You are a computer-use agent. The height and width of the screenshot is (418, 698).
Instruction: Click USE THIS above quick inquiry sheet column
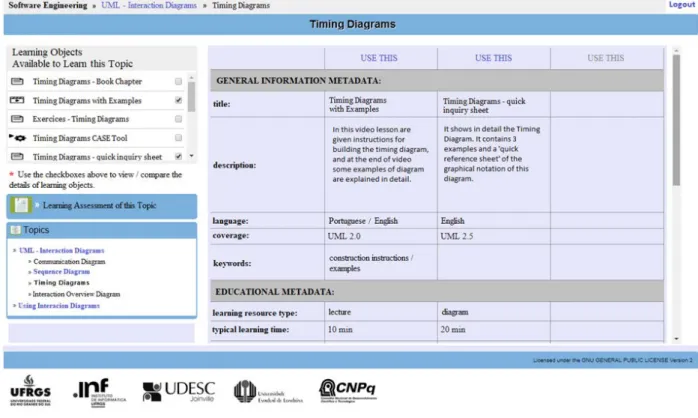click(493, 58)
